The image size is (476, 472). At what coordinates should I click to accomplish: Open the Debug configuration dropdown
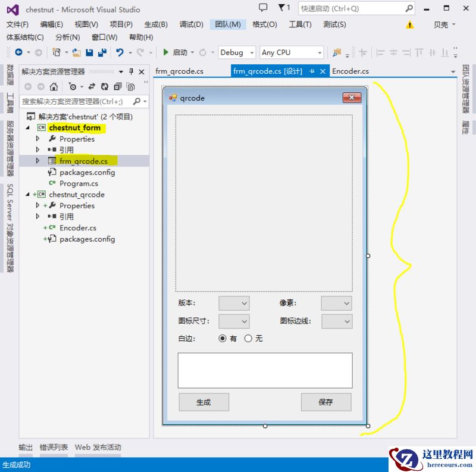pos(236,52)
